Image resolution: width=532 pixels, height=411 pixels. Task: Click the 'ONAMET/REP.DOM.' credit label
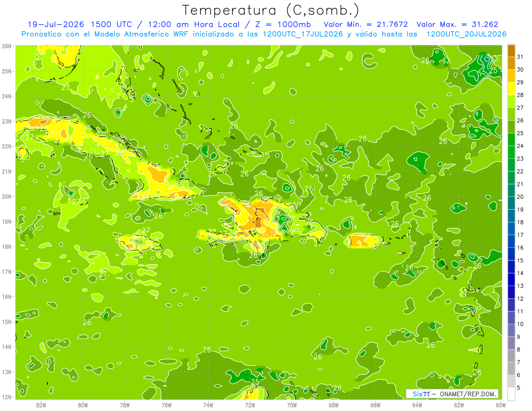click(469, 394)
